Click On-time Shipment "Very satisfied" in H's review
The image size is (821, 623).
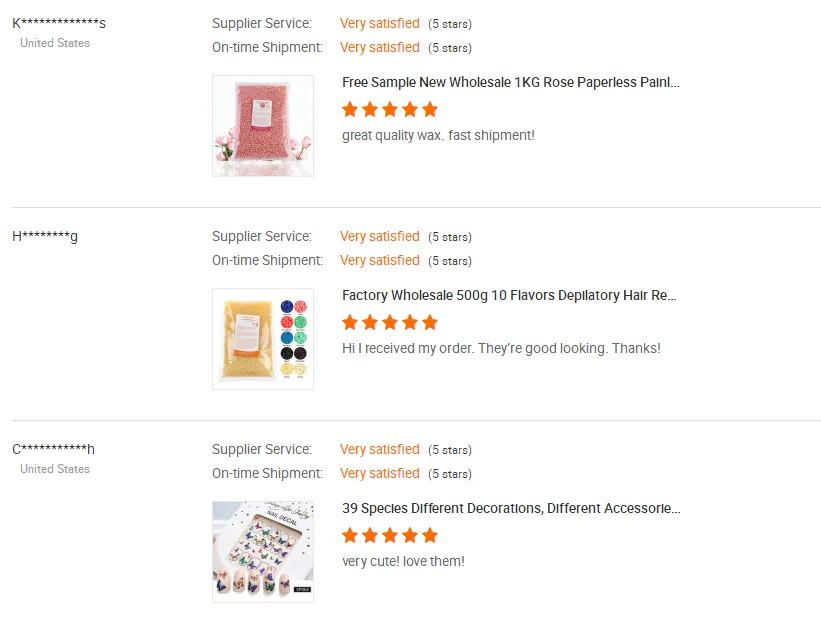(x=379, y=260)
